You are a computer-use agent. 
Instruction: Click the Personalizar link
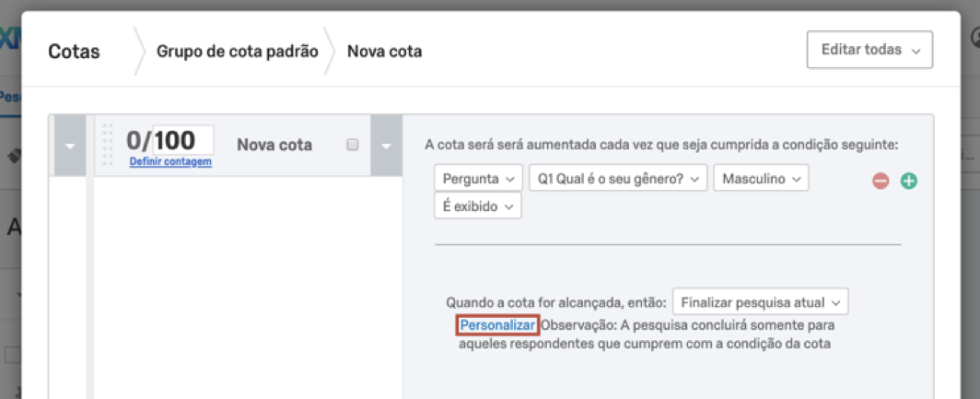coord(497,325)
